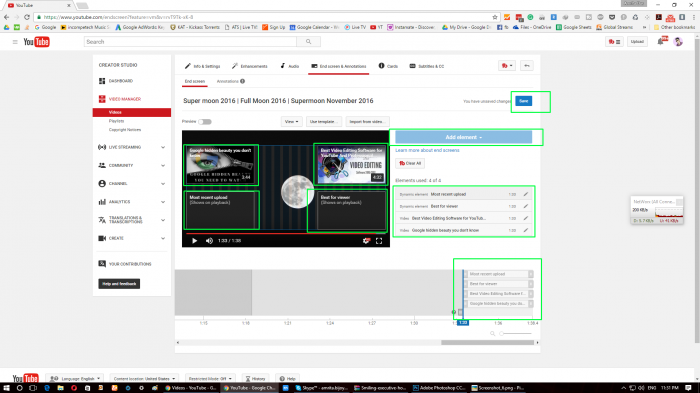The width and height of the screenshot is (700, 393).
Task: Play the video in the player
Action: point(195,241)
